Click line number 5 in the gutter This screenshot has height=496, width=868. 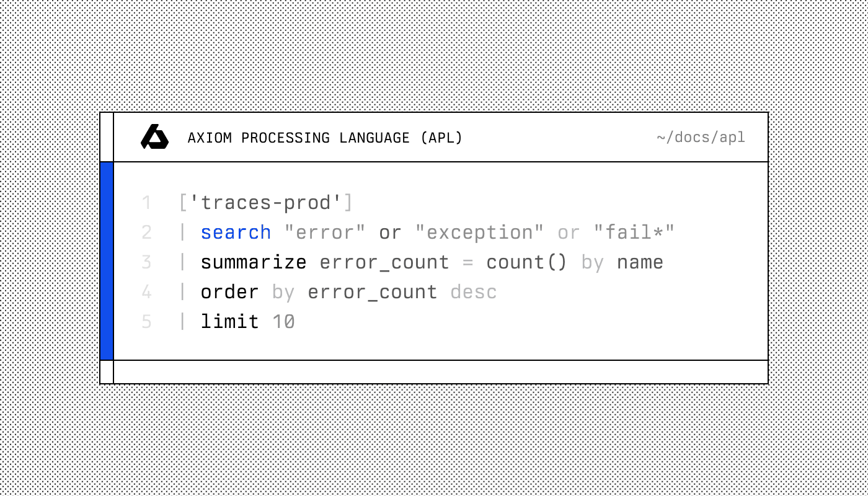click(146, 322)
